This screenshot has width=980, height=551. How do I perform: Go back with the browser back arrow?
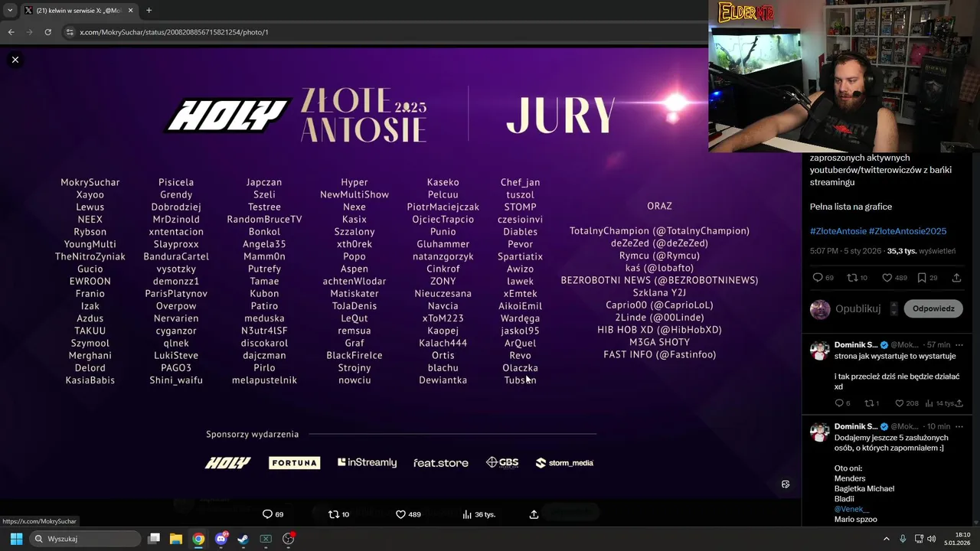pos(11,32)
